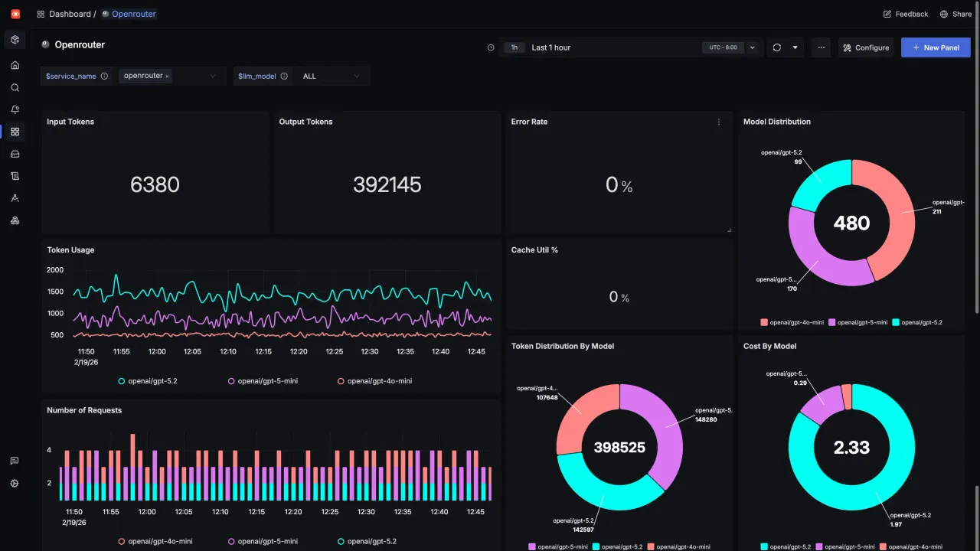
Task: Expand the $llm_model ALL dropdown
Action: pyautogui.click(x=356, y=76)
